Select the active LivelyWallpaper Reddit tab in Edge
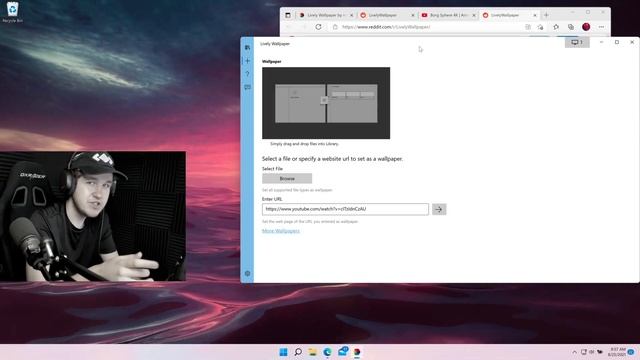 509,15
